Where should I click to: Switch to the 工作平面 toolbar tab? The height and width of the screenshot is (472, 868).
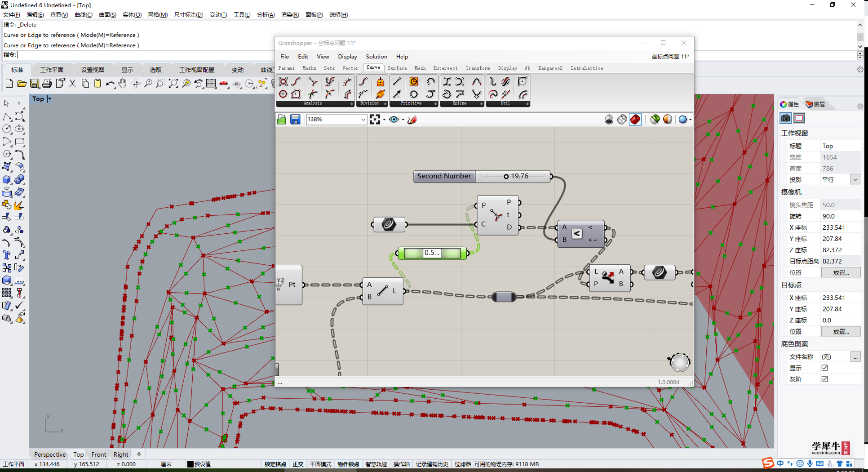coord(52,70)
